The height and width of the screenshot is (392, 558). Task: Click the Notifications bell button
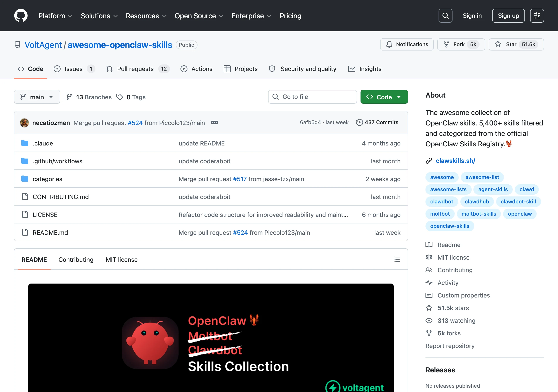(407, 44)
